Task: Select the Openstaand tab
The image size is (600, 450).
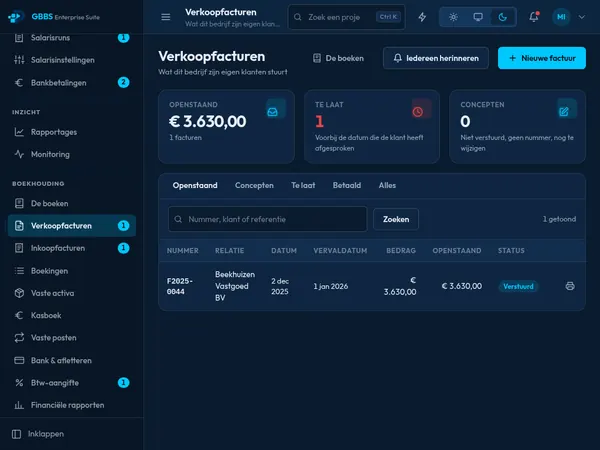Action: pyautogui.click(x=195, y=186)
